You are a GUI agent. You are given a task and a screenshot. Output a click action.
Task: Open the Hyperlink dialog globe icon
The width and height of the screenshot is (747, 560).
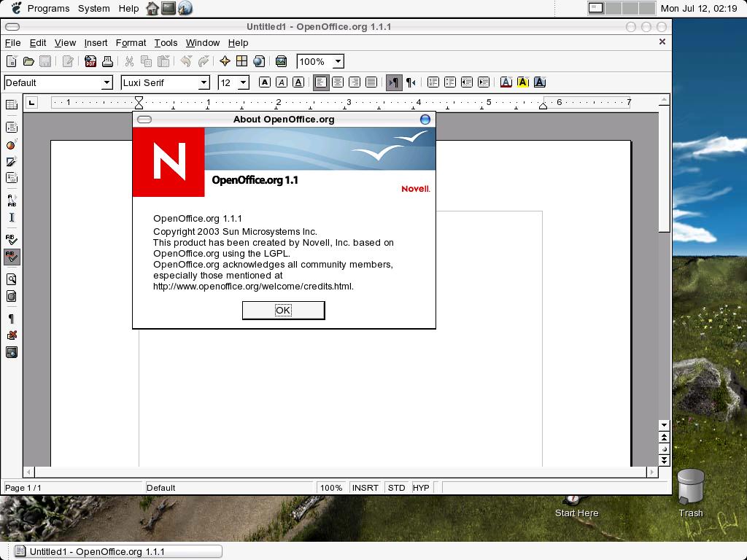[x=259, y=61]
